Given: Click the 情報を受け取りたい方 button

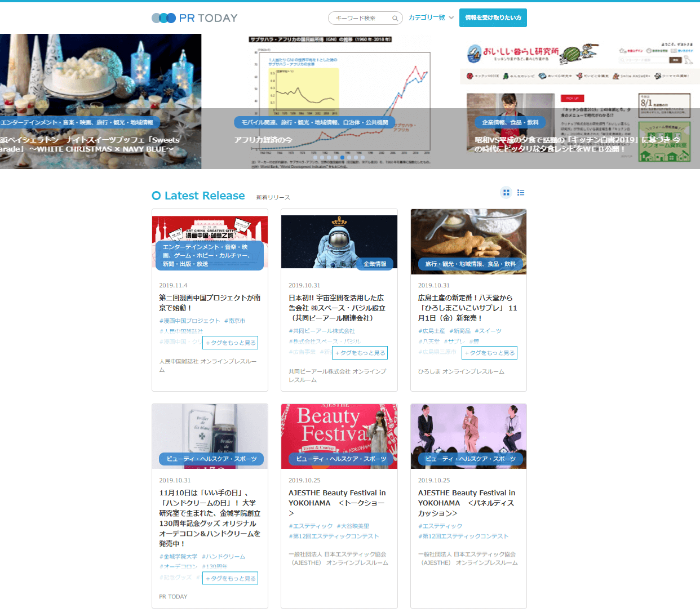Looking at the screenshot, I should click(493, 17).
